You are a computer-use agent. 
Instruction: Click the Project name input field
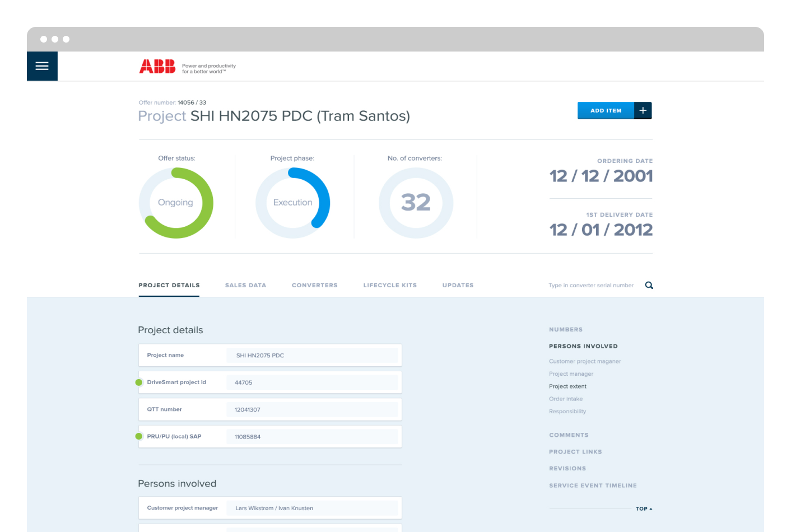(312, 356)
